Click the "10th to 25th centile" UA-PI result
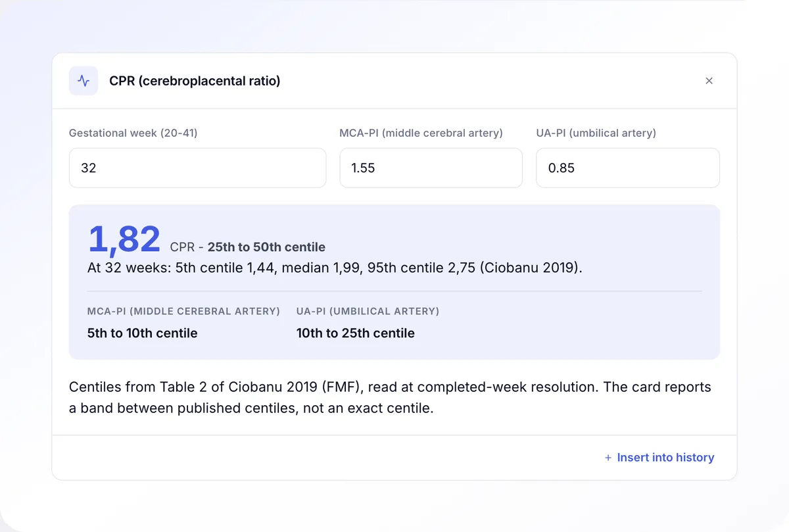The image size is (789, 532). (356, 333)
